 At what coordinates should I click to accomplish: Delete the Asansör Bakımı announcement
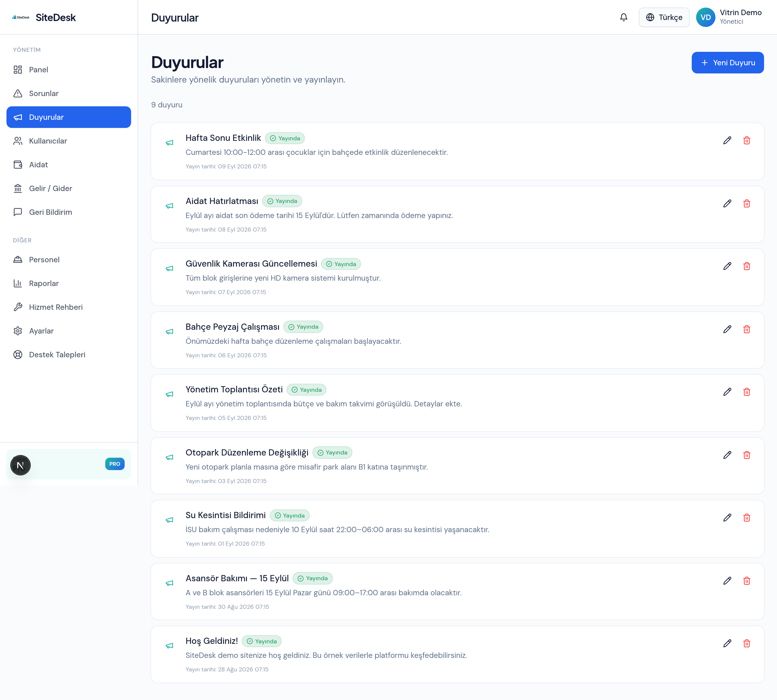pyautogui.click(x=747, y=581)
